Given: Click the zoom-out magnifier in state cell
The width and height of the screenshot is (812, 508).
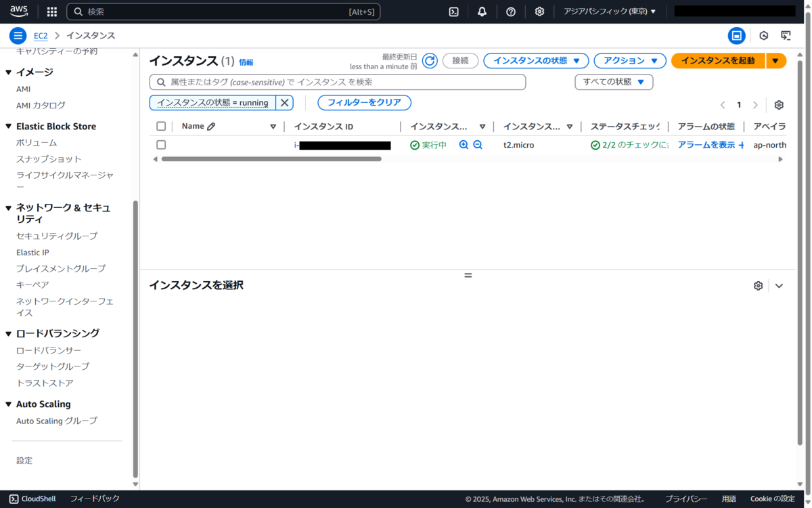Looking at the screenshot, I should (478, 145).
